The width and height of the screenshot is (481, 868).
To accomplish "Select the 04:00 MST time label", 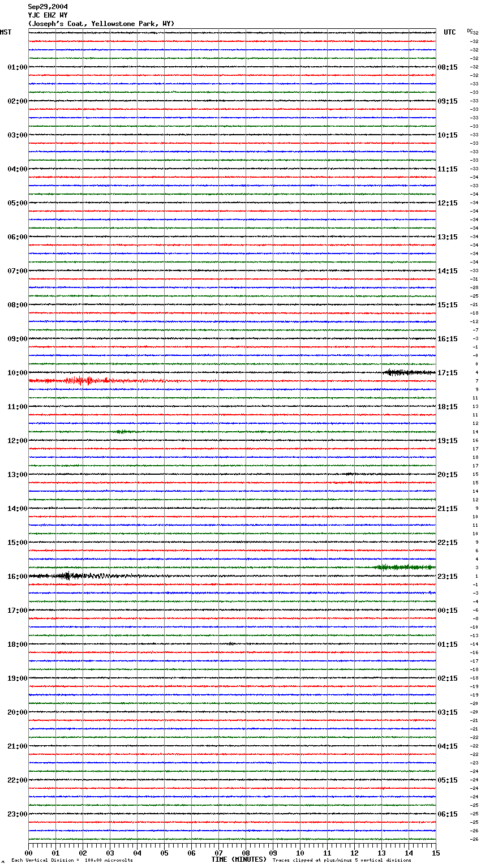I will click(18, 169).
